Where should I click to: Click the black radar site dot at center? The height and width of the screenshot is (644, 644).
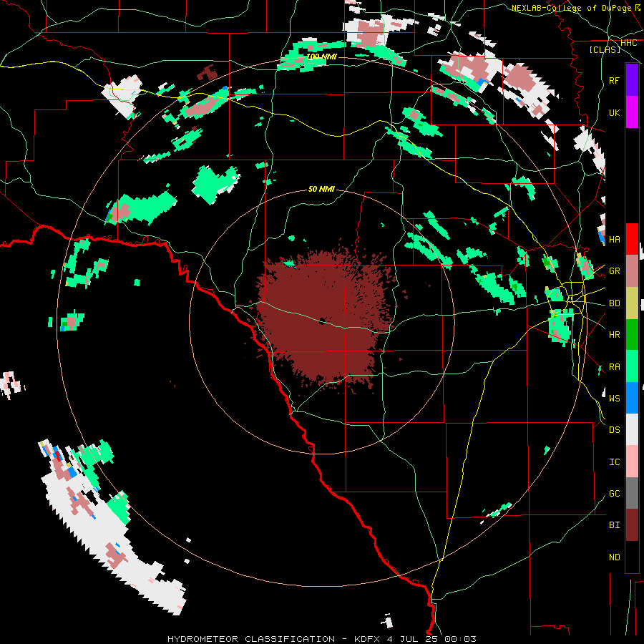(322, 321)
